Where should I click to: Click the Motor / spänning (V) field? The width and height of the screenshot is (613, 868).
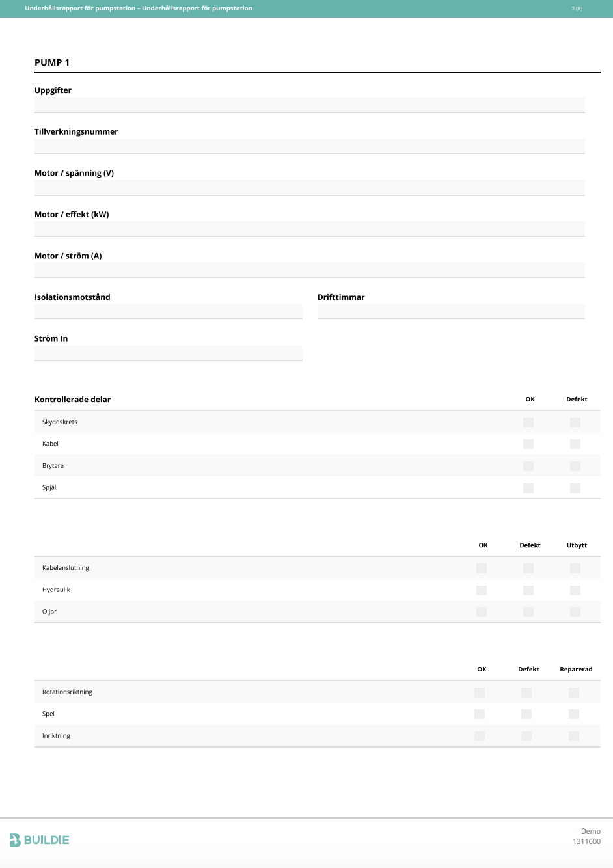point(310,187)
